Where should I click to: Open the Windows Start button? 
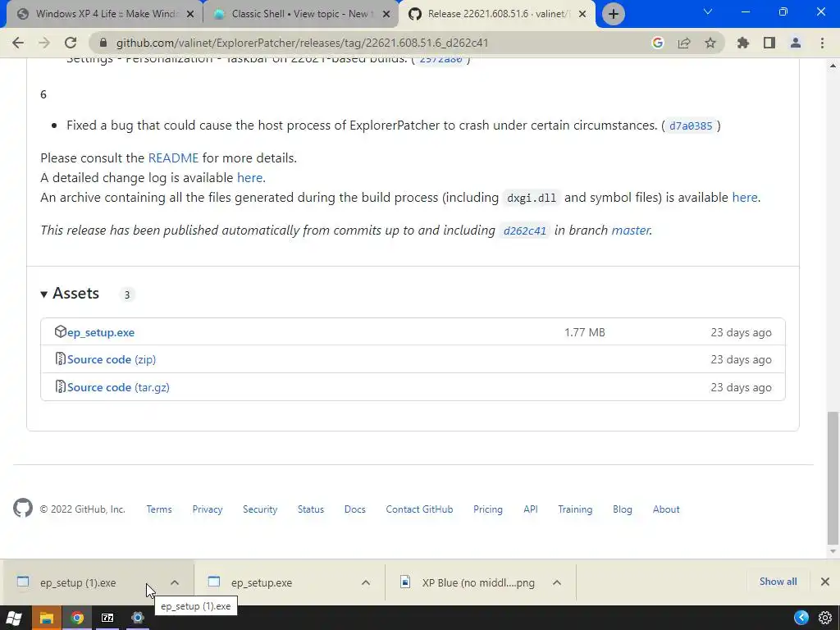(x=15, y=618)
